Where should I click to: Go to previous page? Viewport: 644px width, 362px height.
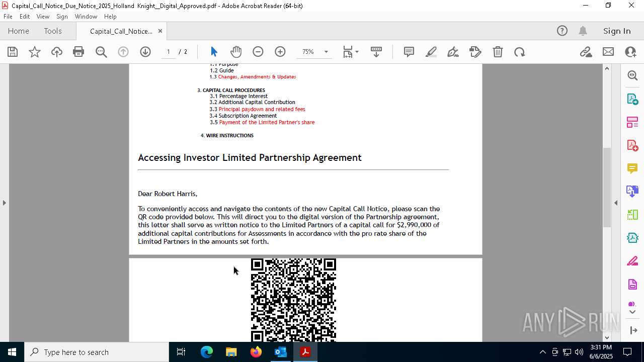(123, 52)
